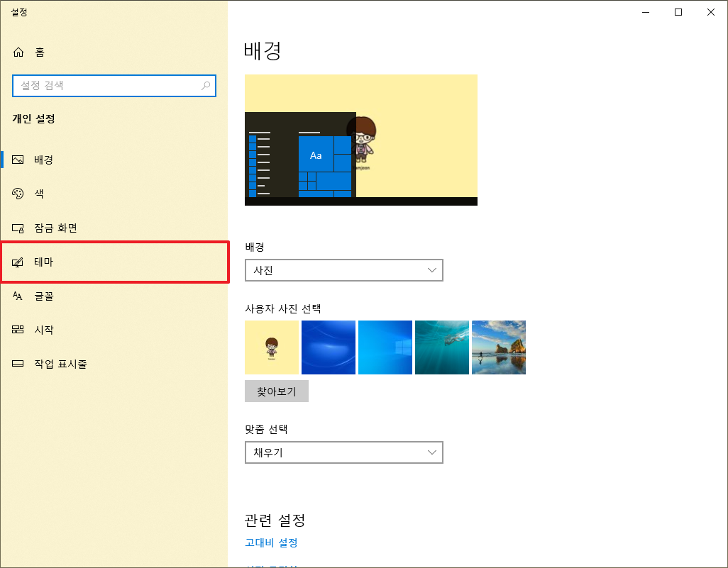The height and width of the screenshot is (568, 728).
Task: Open the 테마 settings section
Action: [x=115, y=262]
